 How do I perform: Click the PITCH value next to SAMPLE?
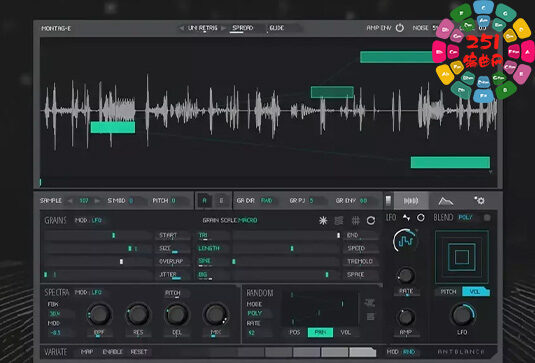(173, 201)
